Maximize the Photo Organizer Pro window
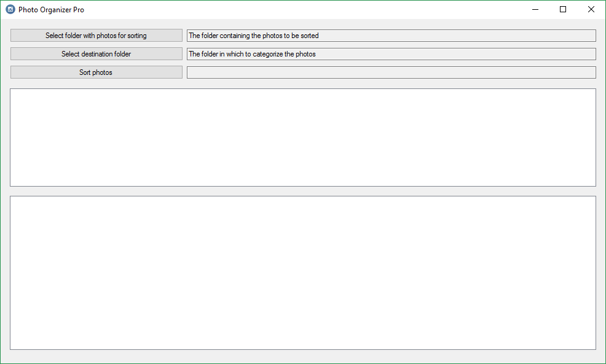Screen dimensions: 606x364 pyautogui.click(x=563, y=9)
